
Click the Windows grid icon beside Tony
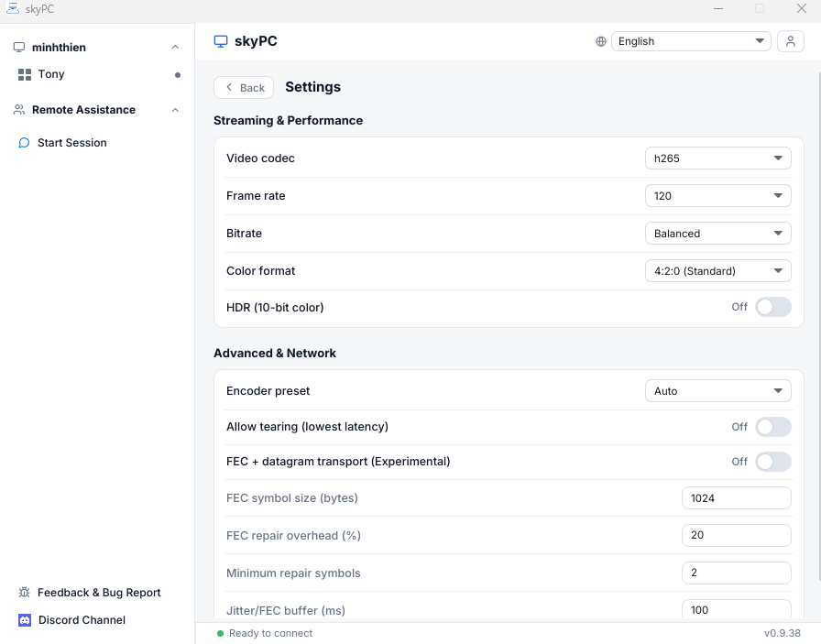pos(25,74)
